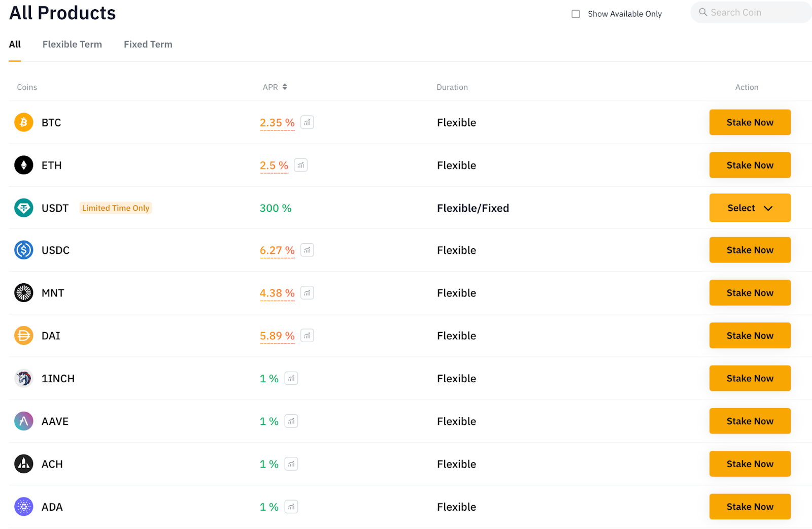Open the APR chart icon for ETH
This screenshot has height=529, width=812.
(x=301, y=165)
